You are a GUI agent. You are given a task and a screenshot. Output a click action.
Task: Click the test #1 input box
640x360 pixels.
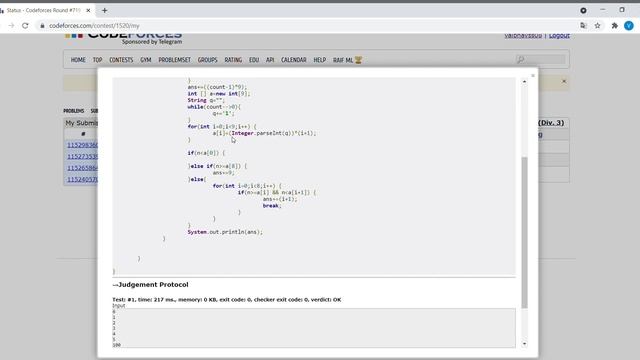(x=314, y=328)
